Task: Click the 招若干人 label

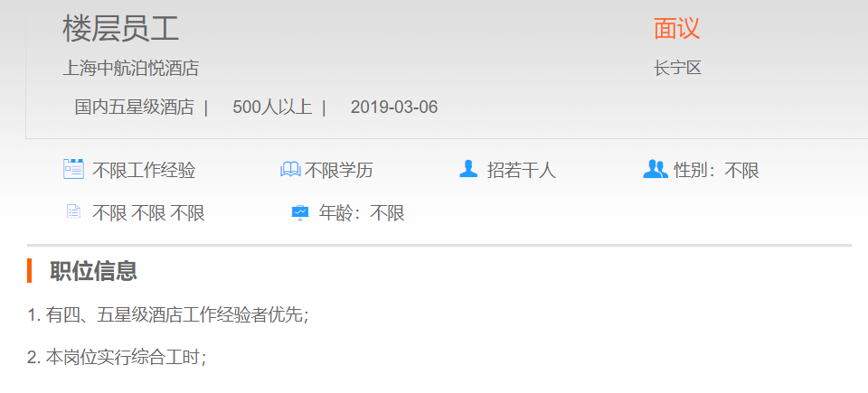Action: coord(522,171)
